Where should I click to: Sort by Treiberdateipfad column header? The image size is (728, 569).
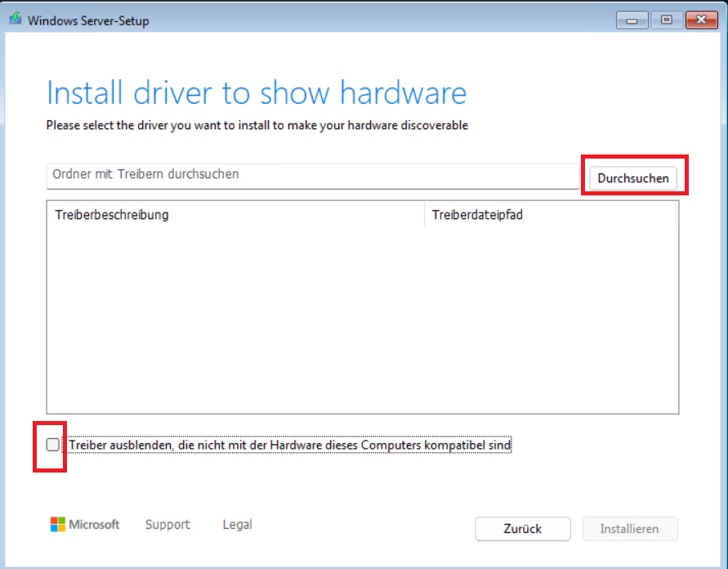(x=550, y=215)
